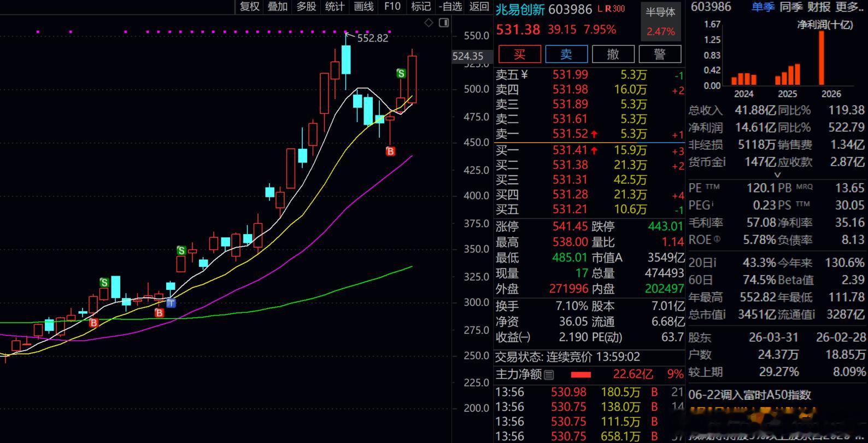Click the diamond marker icon above the chart
The image size is (868, 443).
429,22
